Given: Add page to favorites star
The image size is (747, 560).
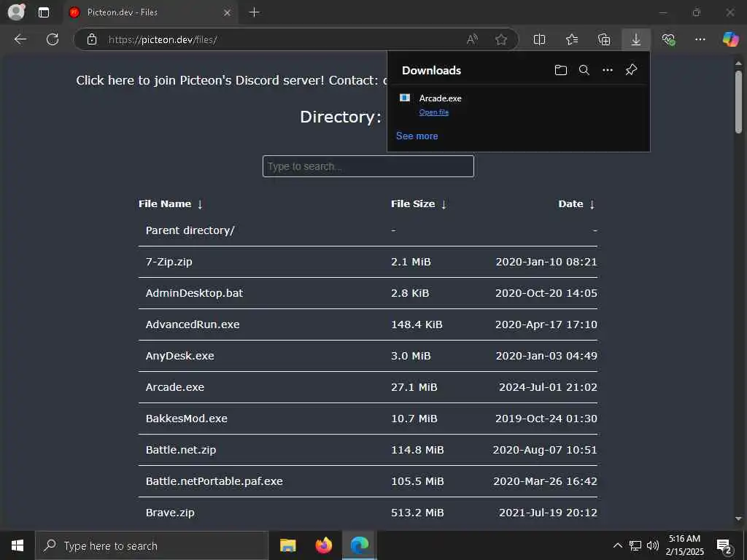Looking at the screenshot, I should (x=500, y=39).
